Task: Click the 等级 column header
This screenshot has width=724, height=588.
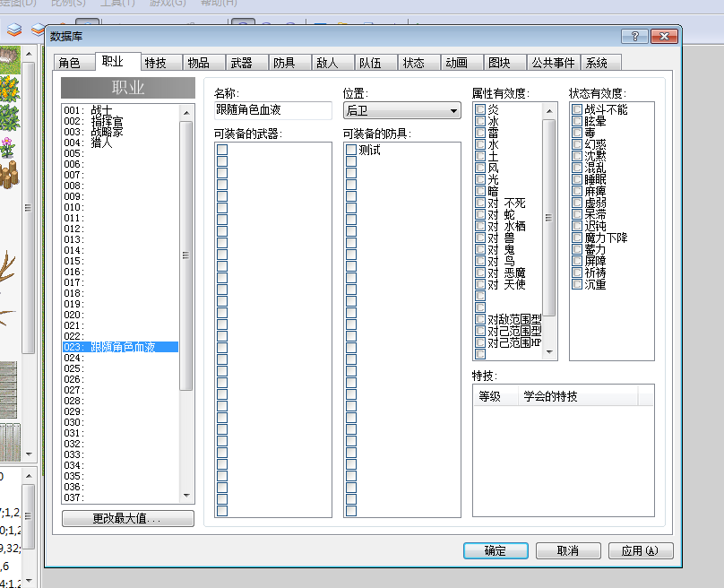Action: coord(496,396)
